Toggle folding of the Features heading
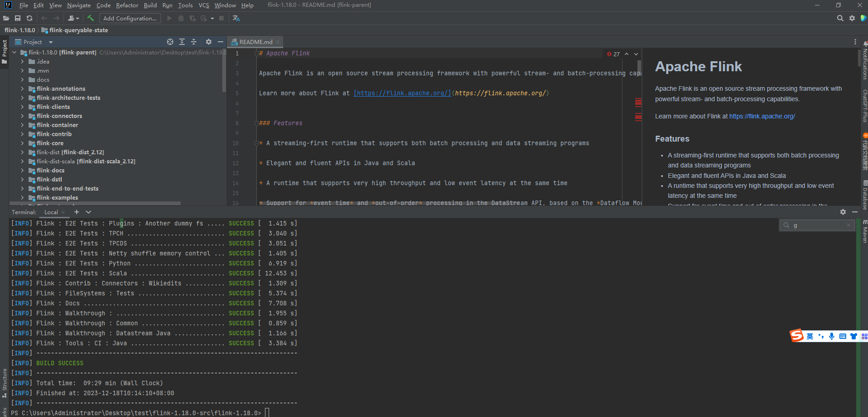The image size is (868, 417). tap(256, 123)
